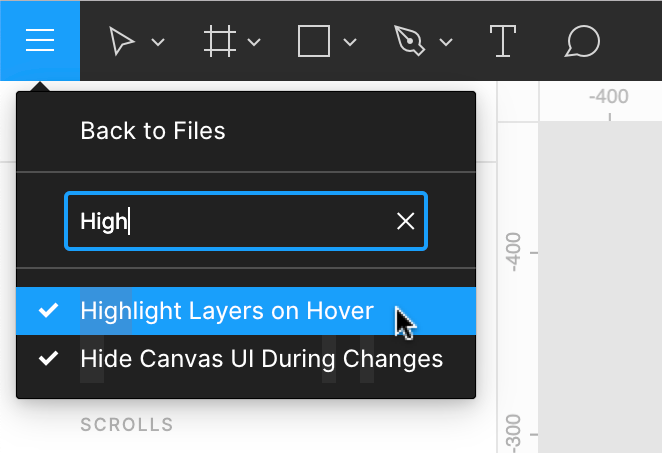Clear the menu search field
The width and height of the screenshot is (662, 453).
tap(405, 221)
